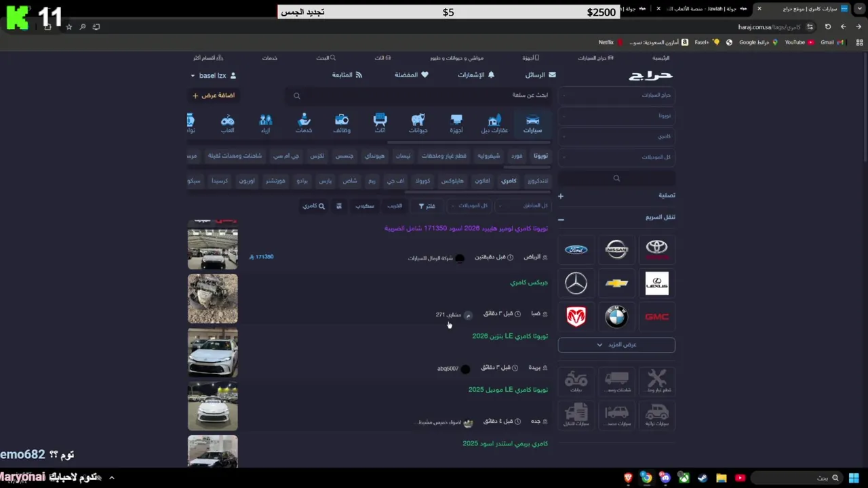Image resolution: width=868 pixels, height=488 pixels.
Task: Open Discord from the taskbar
Action: tap(665, 478)
